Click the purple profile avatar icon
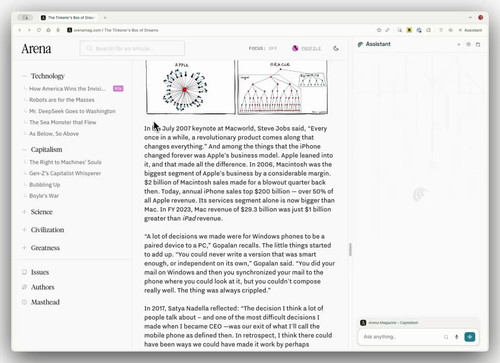The height and width of the screenshot is (363, 500). click(x=295, y=48)
